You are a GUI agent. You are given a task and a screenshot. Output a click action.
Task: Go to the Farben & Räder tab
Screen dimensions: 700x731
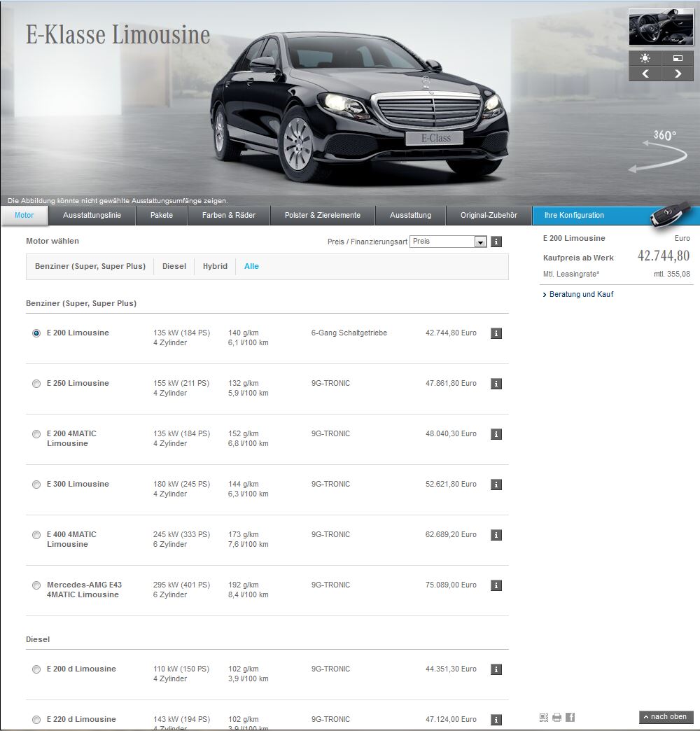point(229,216)
